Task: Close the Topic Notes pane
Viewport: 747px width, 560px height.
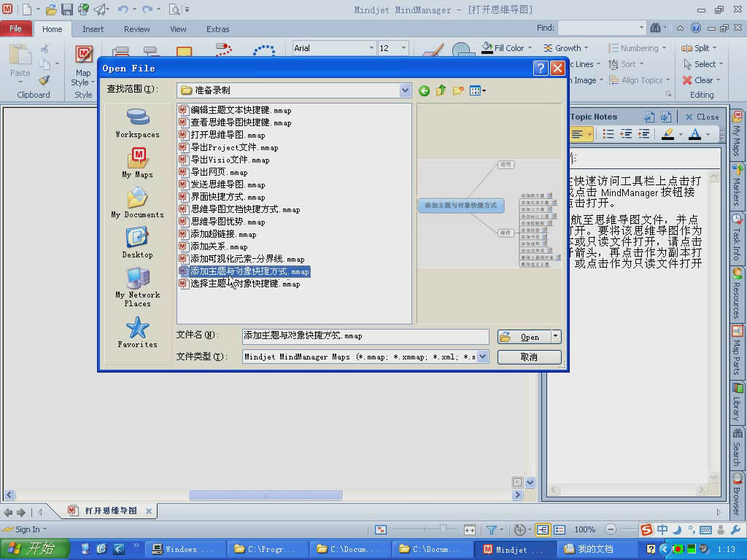Action: pos(703,117)
